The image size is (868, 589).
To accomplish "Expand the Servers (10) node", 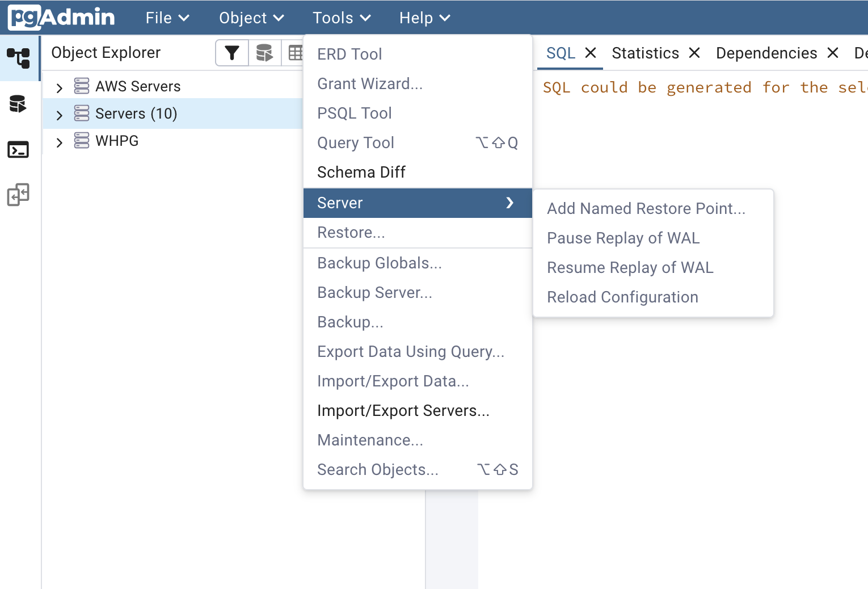I will click(59, 113).
